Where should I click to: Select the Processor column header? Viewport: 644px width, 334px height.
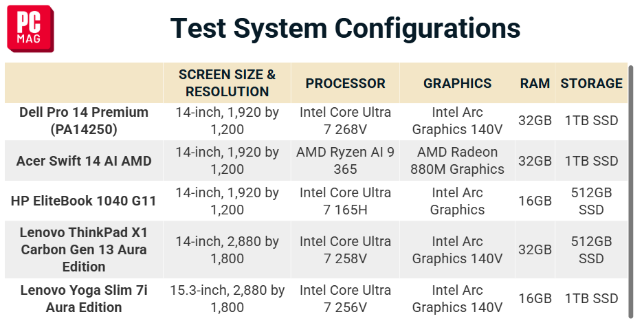click(346, 83)
